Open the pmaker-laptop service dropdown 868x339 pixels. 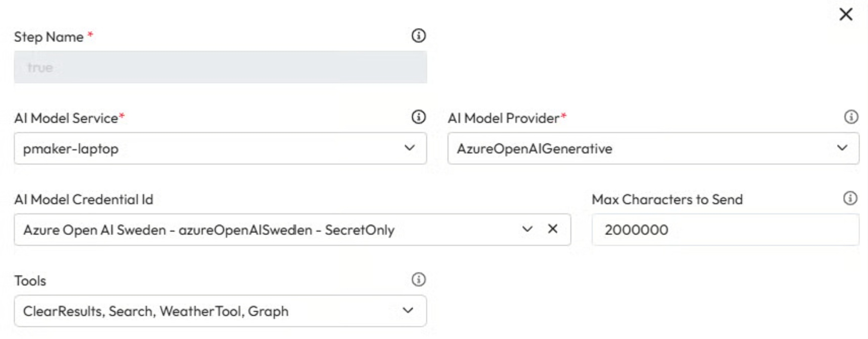click(211, 149)
